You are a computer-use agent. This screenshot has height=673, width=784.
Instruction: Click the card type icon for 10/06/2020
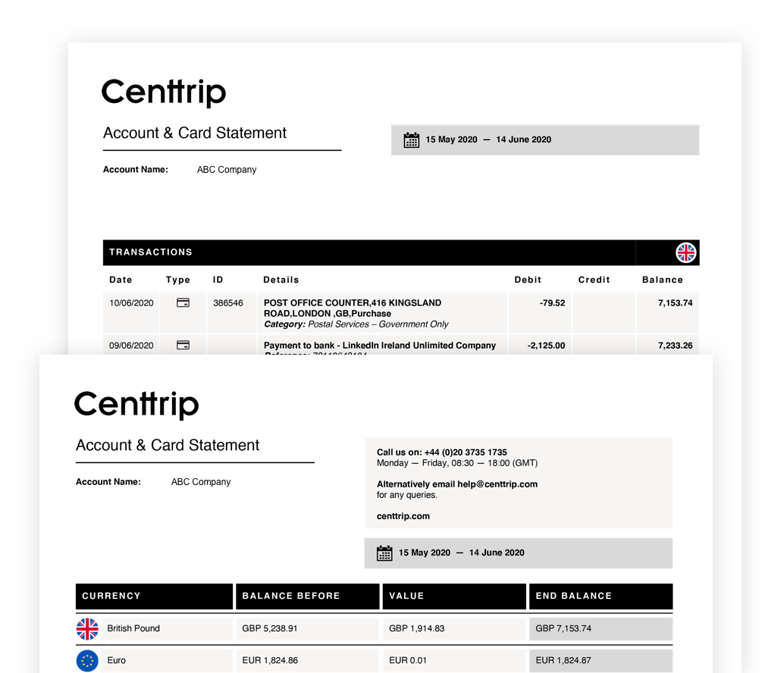[x=183, y=302]
